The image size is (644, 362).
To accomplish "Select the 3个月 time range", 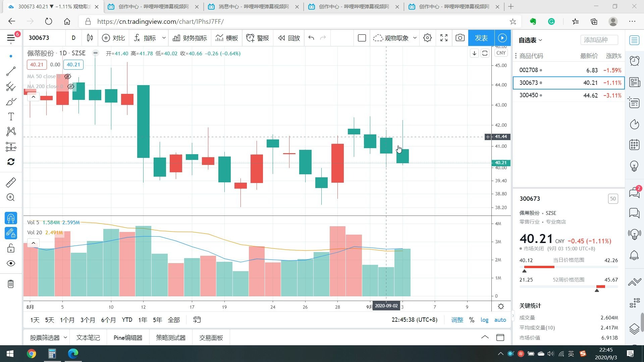I will 88,320.
